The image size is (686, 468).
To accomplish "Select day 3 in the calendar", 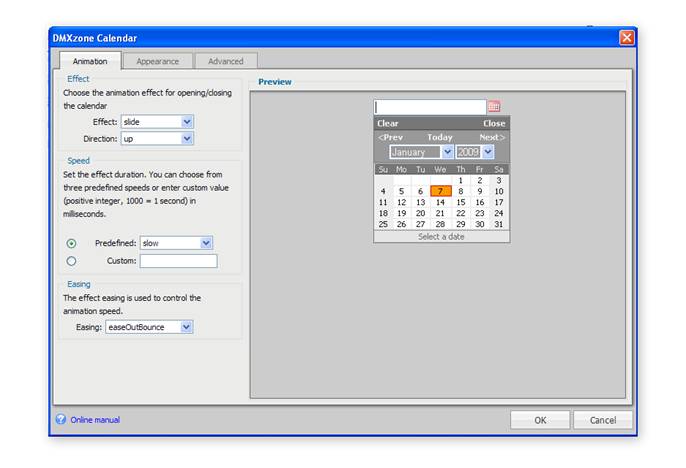I will click(x=498, y=180).
